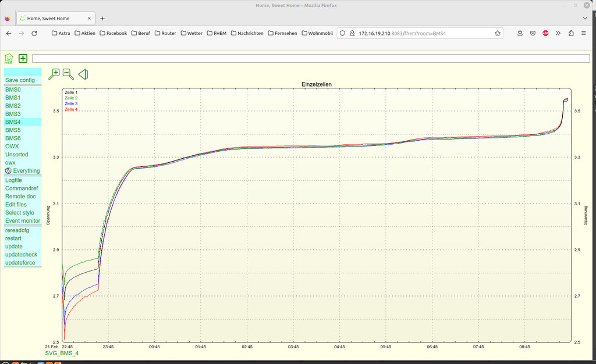
Task: Open a new browser tab
Action: pos(102,18)
